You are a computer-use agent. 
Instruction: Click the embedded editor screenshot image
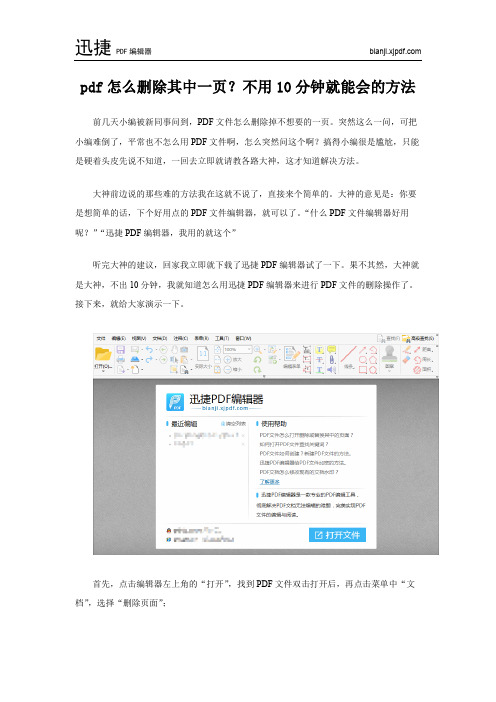tap(265, 444)
